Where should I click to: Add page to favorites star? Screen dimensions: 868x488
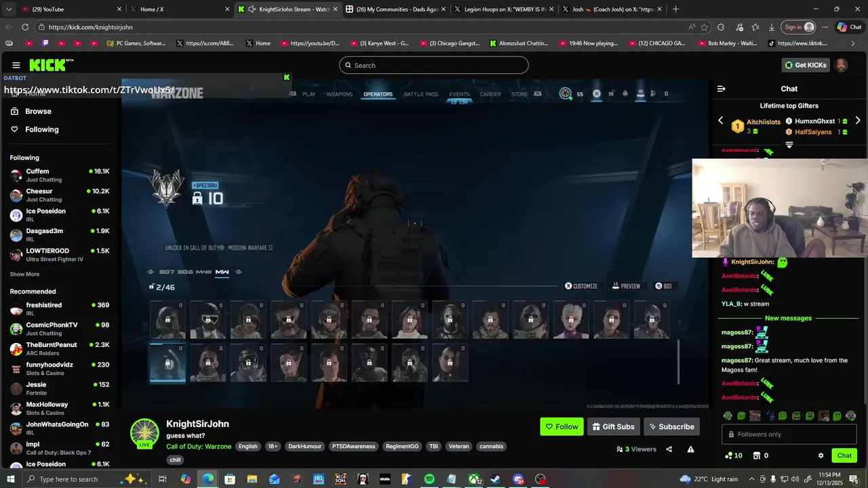pos(705,27)
